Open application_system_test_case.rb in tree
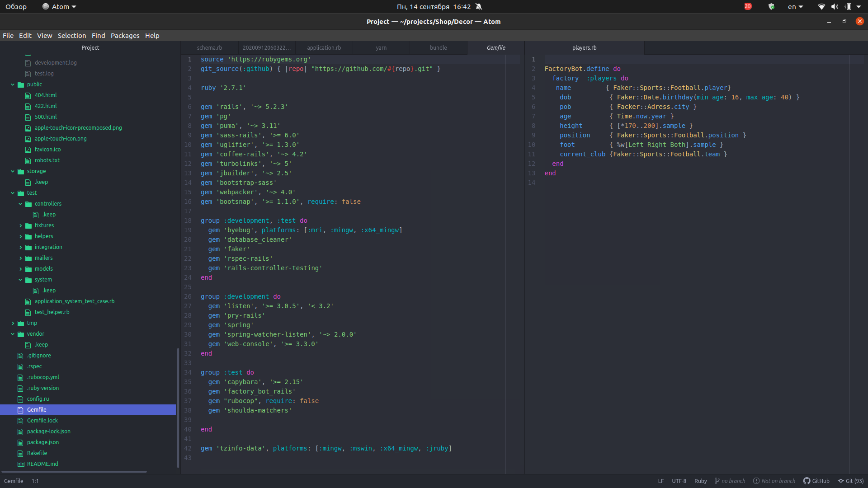The image size is (868, 488). 75,301
